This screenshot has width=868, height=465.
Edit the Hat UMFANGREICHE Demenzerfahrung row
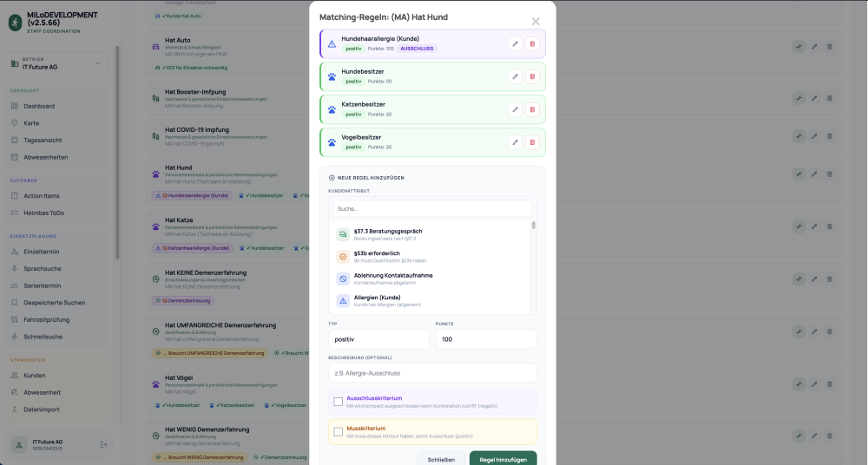(814, 331)
